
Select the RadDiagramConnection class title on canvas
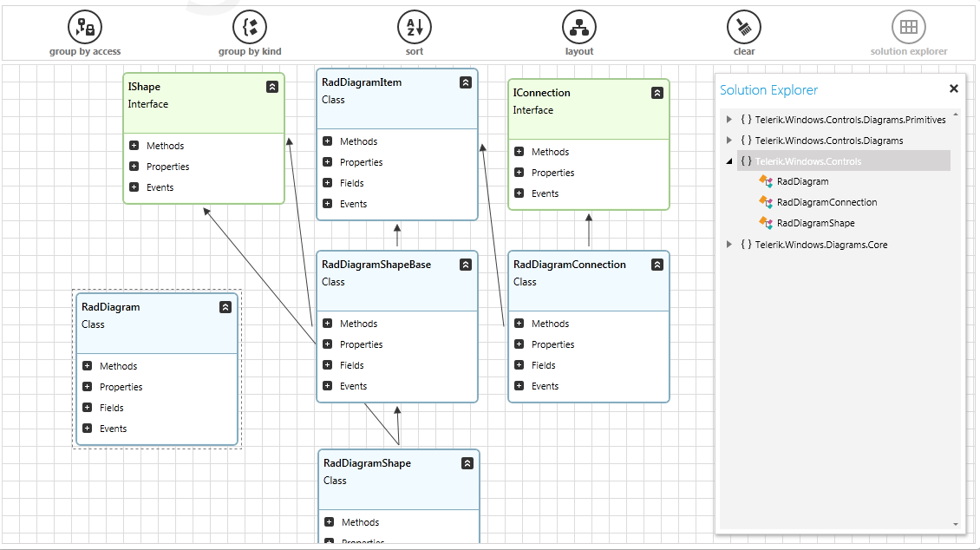(570, 265)
